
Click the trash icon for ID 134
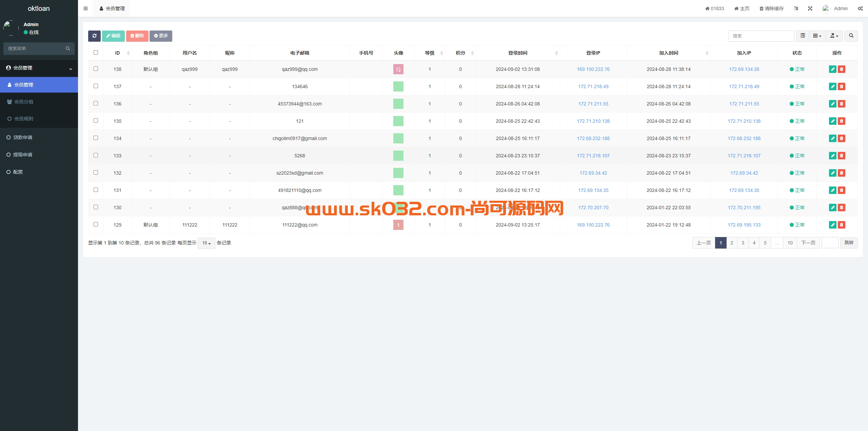[841, 138]
